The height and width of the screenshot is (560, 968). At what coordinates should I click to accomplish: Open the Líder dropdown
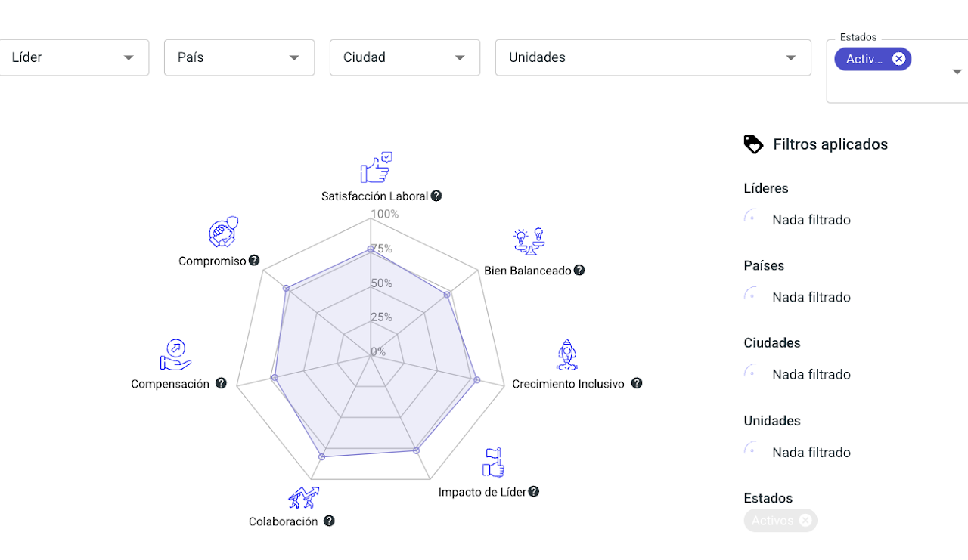point(129,58)
